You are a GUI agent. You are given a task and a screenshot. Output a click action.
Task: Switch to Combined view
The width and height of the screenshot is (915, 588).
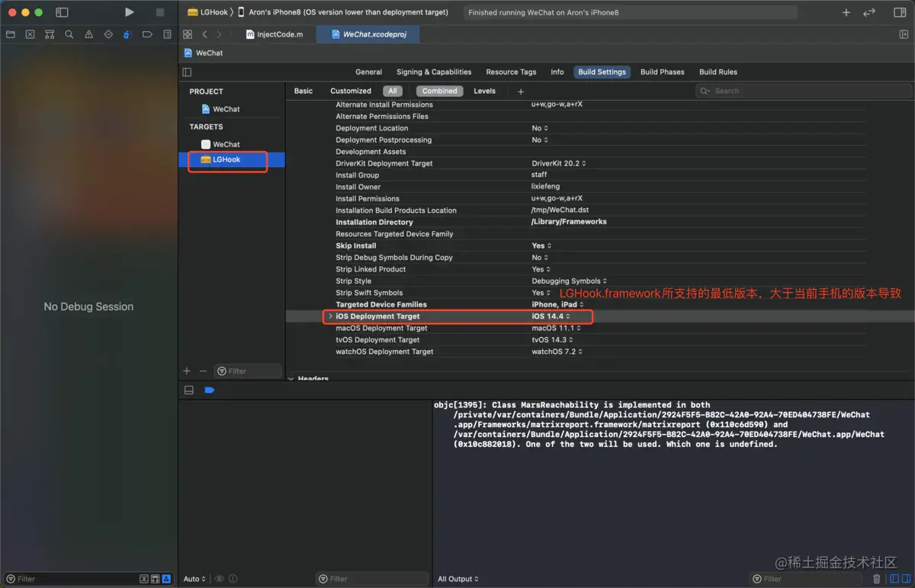click(x=440, y=91)
